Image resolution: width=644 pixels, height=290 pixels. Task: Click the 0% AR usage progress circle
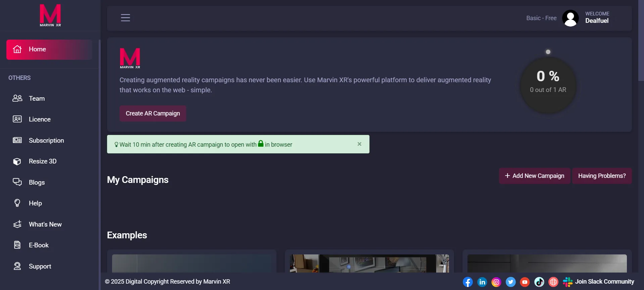pos(548,85)
